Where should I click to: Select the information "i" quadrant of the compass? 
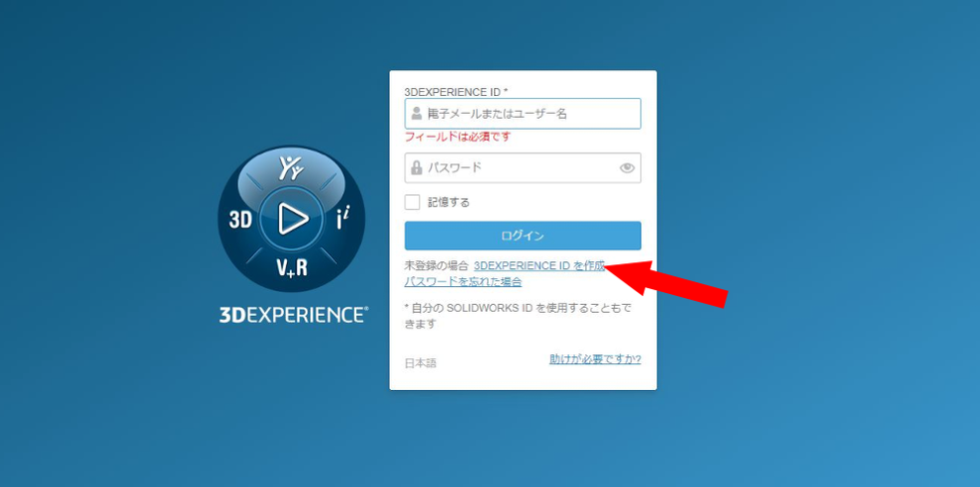click(x=343, y=220)
